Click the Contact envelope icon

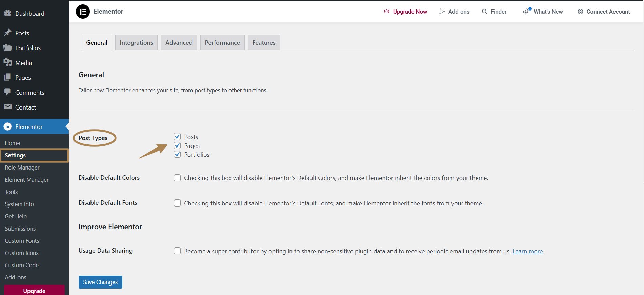[7, 107]
